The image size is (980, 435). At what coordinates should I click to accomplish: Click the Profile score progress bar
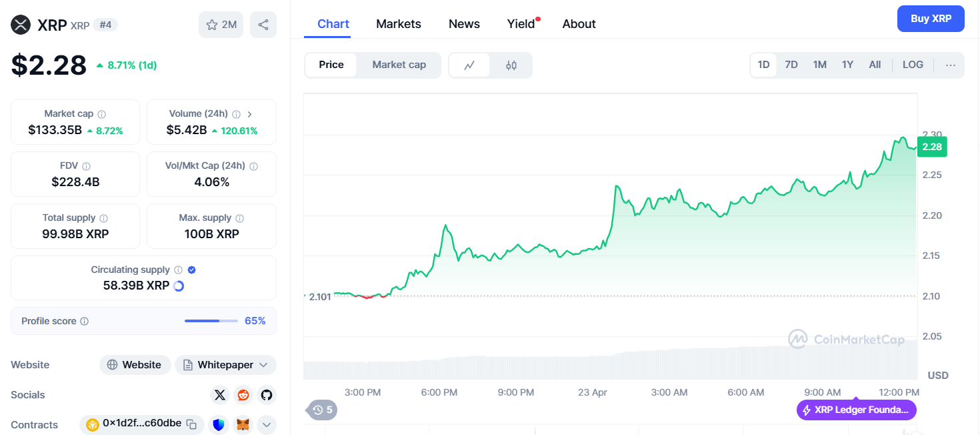(211, 321)
